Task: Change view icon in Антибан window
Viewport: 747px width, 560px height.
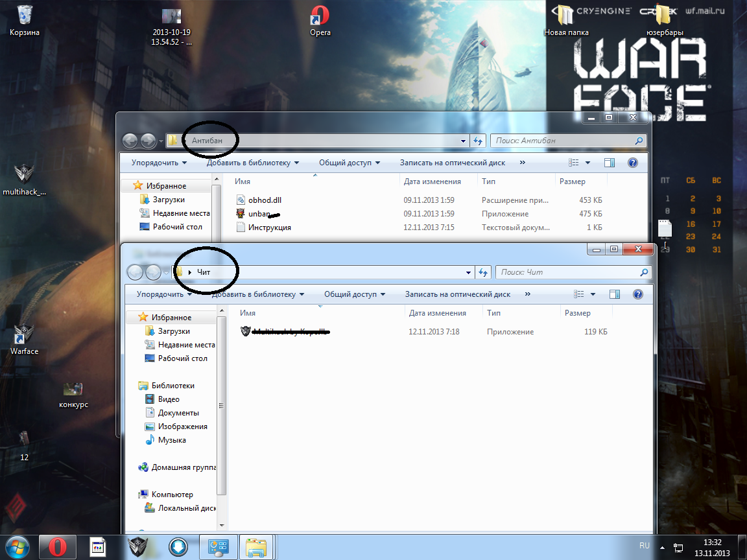Action: [574, 163]
